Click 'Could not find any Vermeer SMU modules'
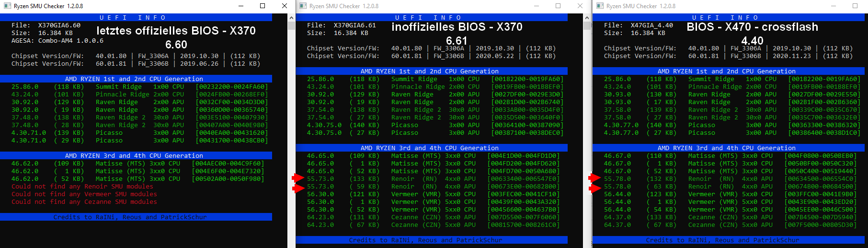Screen dimensions: 868x248 tap(84, 194)
